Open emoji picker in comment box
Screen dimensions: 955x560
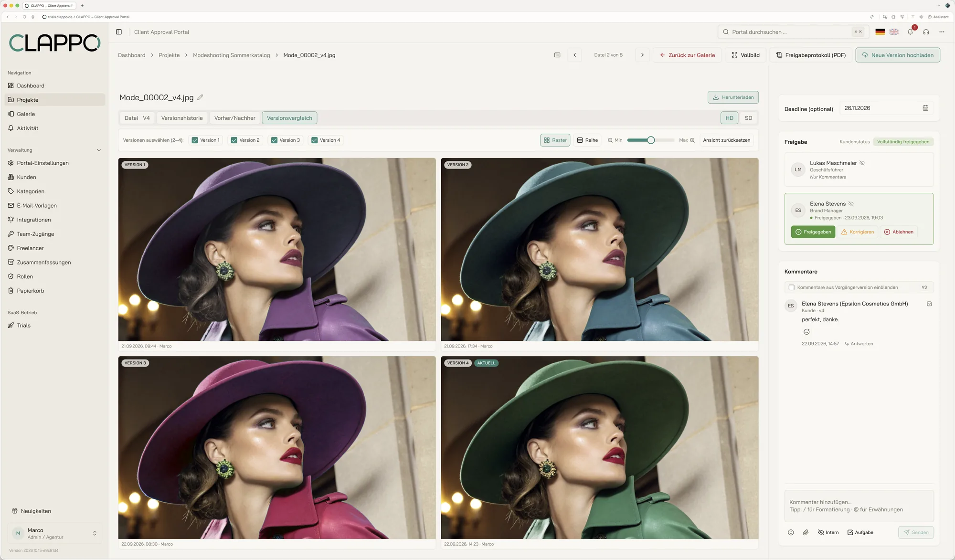791,532
